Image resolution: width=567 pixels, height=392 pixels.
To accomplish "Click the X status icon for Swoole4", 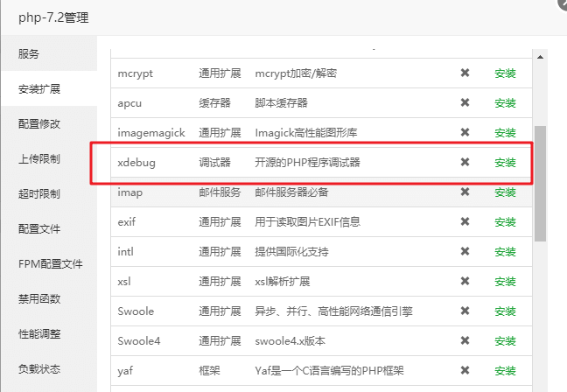I will pyautogui.click(x=465, y=341).
